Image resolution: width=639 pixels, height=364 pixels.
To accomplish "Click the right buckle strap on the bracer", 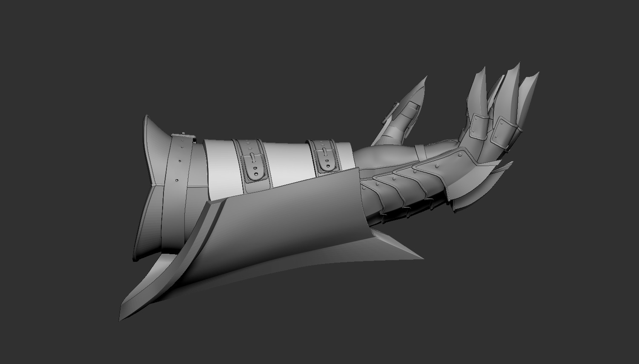I will (325, 157).
